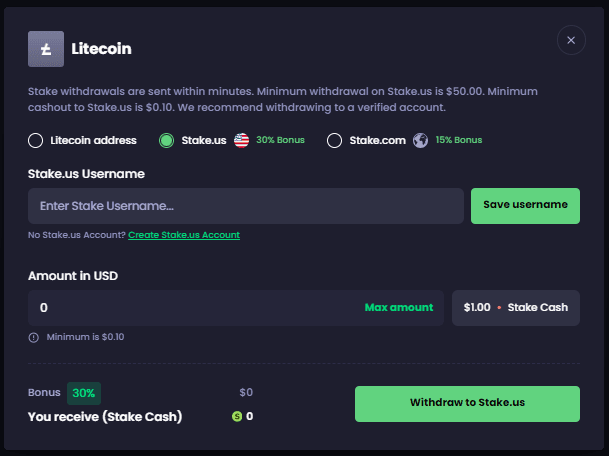
Task: Click the red dot before Stake Cash
Action: point(499,308)
